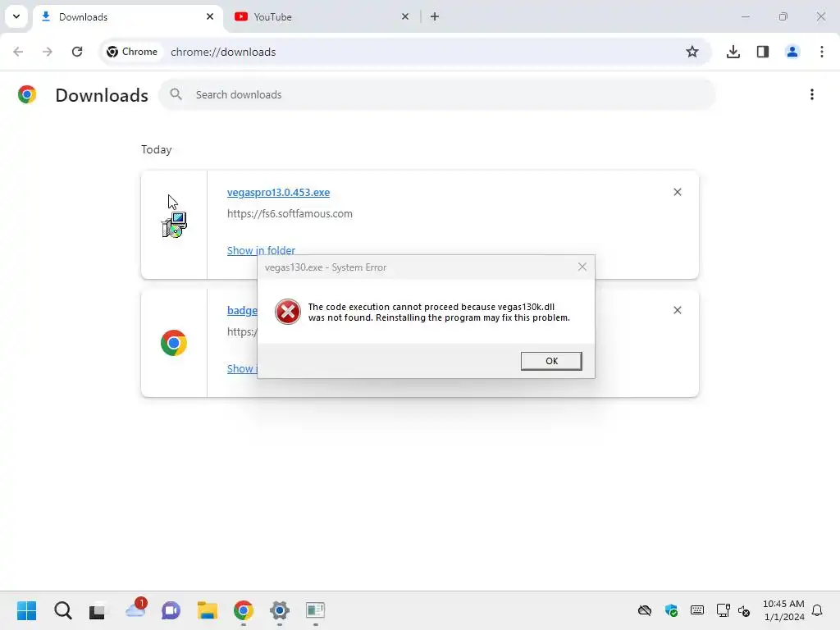Open the weather widget with notification badge
Viewport: 840px width, 630px height.
point(136,609)
